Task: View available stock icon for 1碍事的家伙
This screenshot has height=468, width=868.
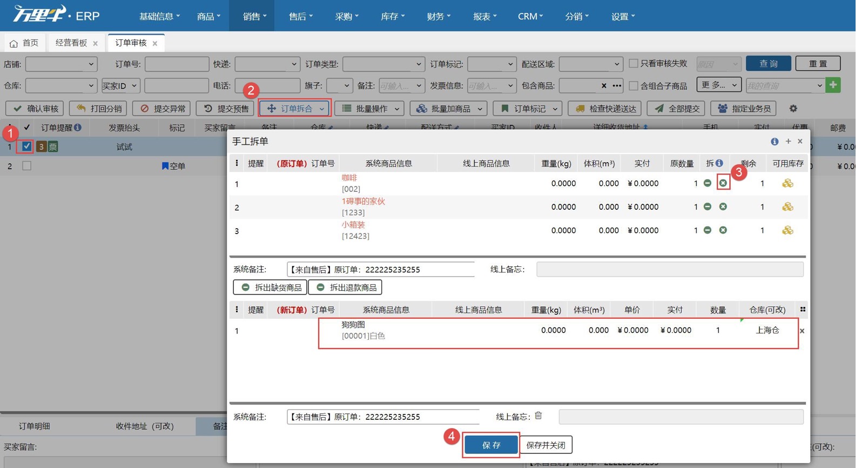Action: (788, 207)
